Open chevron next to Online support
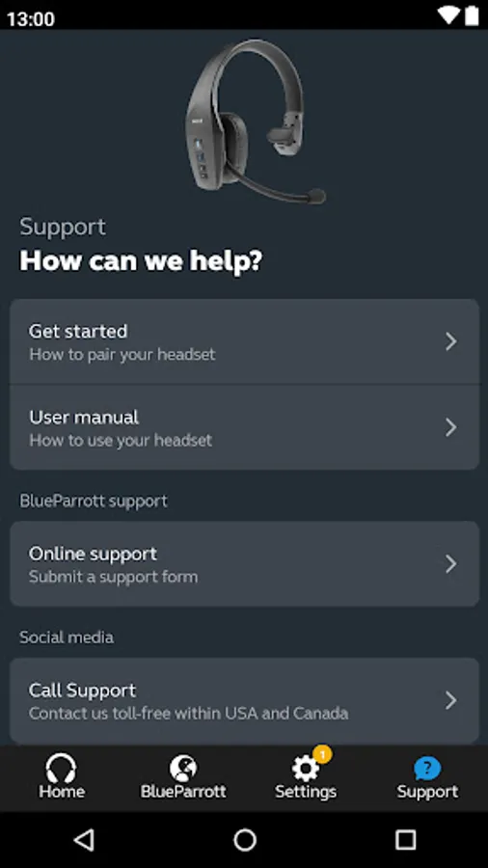This screenshot has height=868, width=488. [x=451, y=564]
